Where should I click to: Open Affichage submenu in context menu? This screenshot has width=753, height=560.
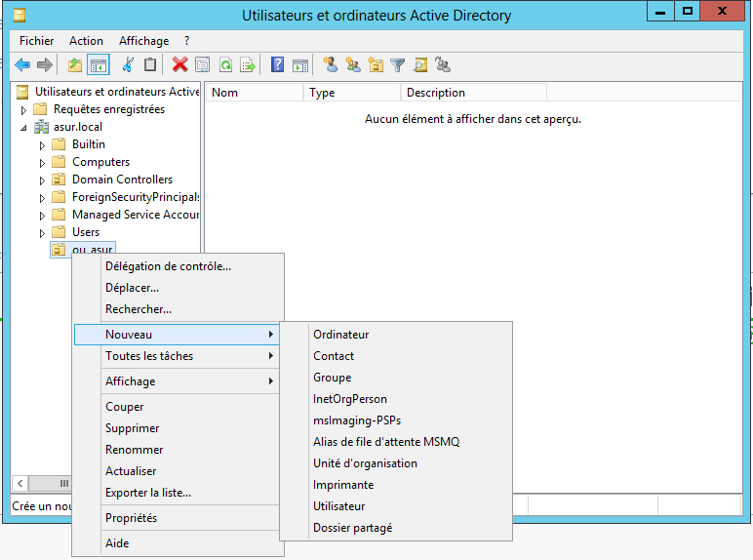tap(177, 381)
